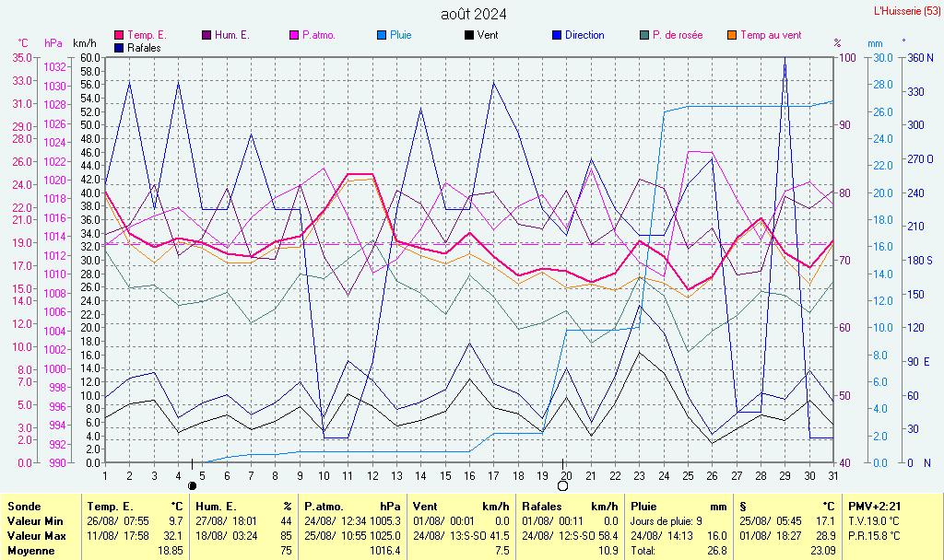
Task: Click the 'mm' axis unit label
Action: point(876,44)
